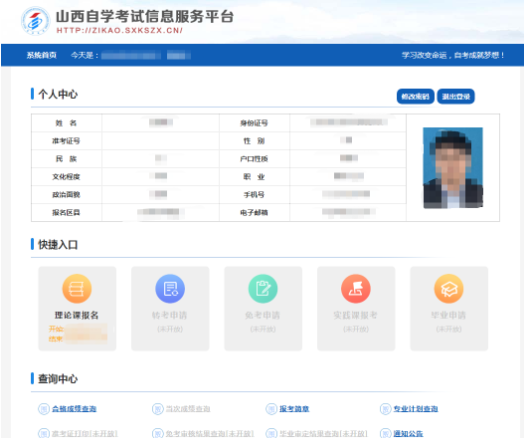Viewport: 524px width, 438px height.
Task: Click the red 实践课报考 flag icon
Action: click(356, 289)
